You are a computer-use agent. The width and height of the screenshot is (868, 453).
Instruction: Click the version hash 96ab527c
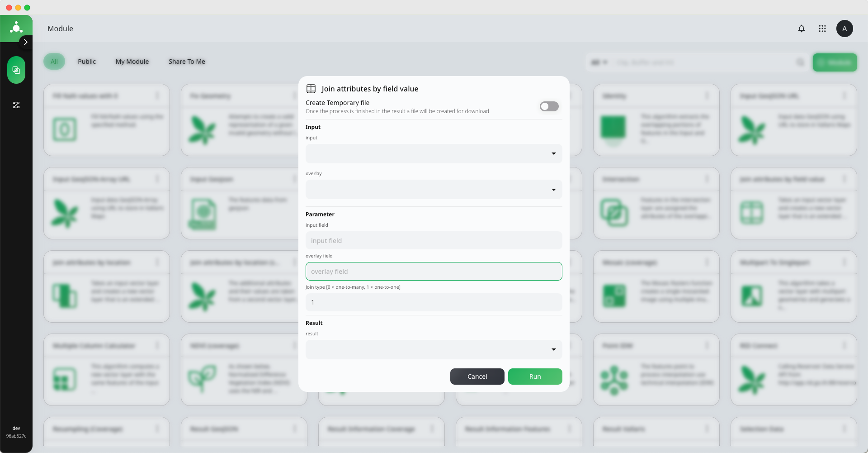(x=16, y=436)
